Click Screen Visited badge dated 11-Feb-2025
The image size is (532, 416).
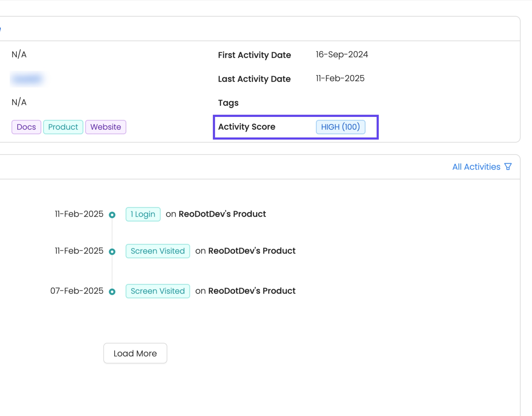(158, 251)
